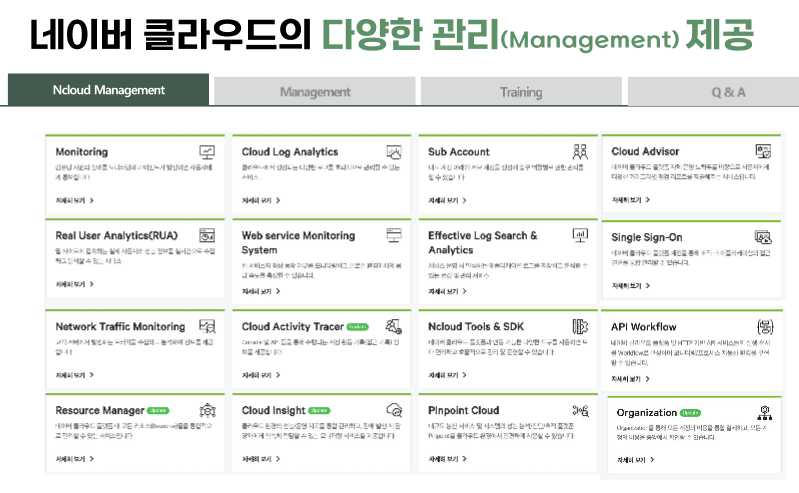Click the Monitoring card title
This screenshot has width=799, height=493.
(x=82, y=152)
